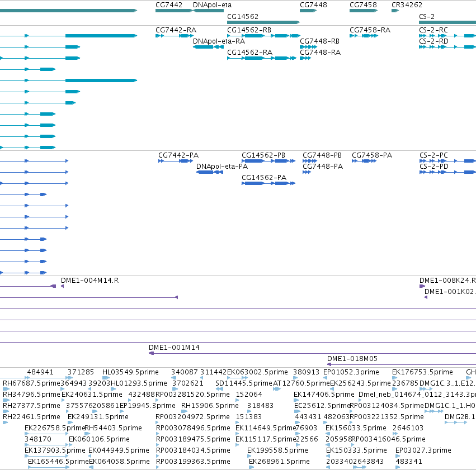Click the CG7448-RB transcript label
Viewport: 476px width, 470px height.
coord(319,41)
